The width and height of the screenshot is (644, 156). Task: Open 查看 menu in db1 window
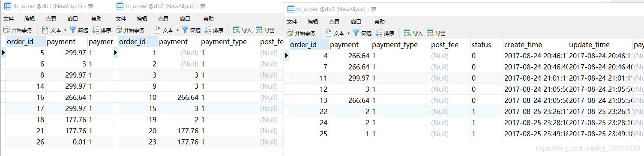(51, 18)
